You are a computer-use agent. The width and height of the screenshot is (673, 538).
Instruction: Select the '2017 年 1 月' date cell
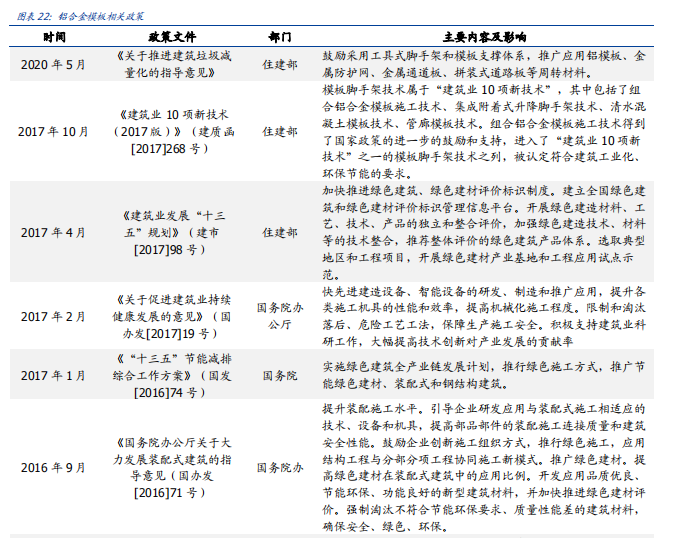point(54,376)
